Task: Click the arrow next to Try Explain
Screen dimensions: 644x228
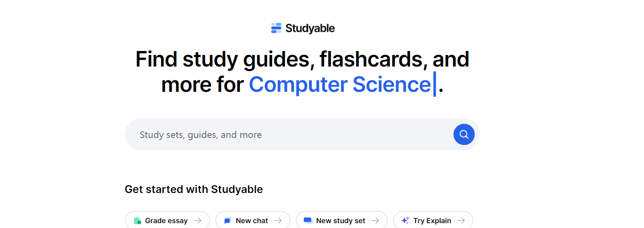Action: point(461,220)
